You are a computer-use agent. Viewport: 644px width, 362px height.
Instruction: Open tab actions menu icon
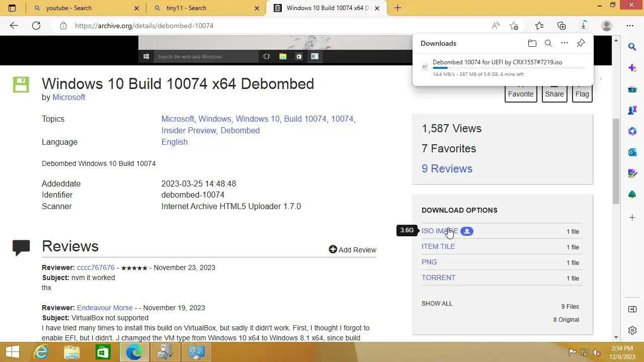12,8
